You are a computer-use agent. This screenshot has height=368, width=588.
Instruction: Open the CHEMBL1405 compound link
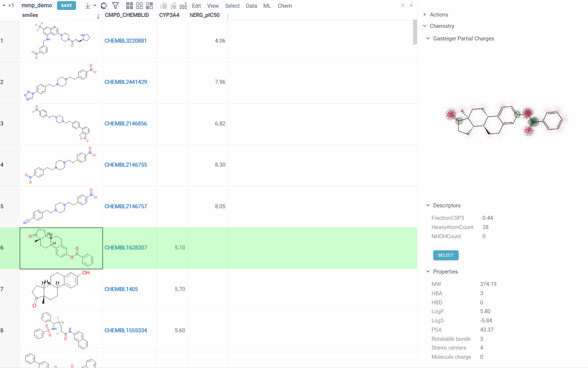[121, 289]
